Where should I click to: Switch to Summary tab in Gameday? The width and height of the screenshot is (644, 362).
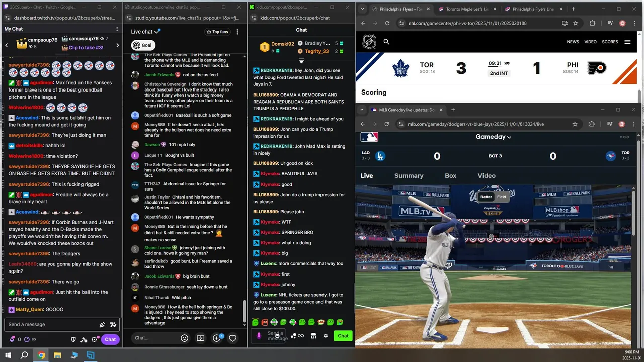[x=409, y=176]
